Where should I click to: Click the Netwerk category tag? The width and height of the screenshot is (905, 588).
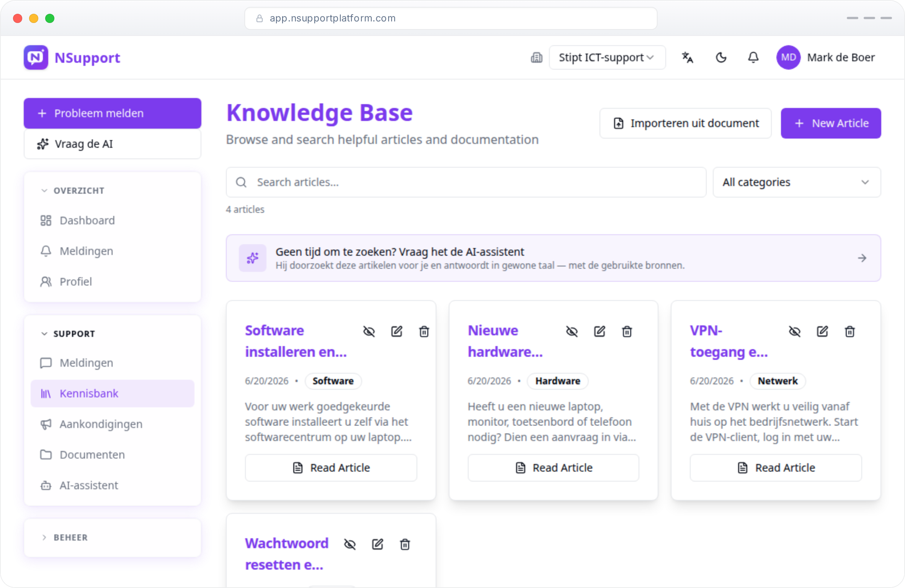point(778,381)
